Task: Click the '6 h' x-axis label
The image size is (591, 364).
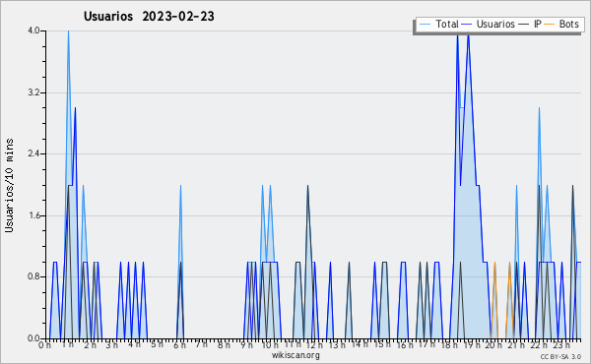Action: click(179, 344)
